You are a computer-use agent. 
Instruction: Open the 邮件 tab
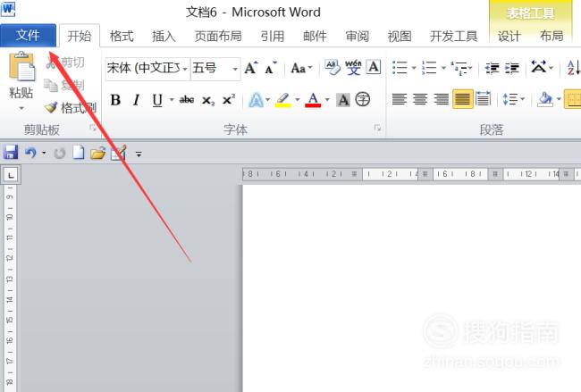[x=315, y=37]
